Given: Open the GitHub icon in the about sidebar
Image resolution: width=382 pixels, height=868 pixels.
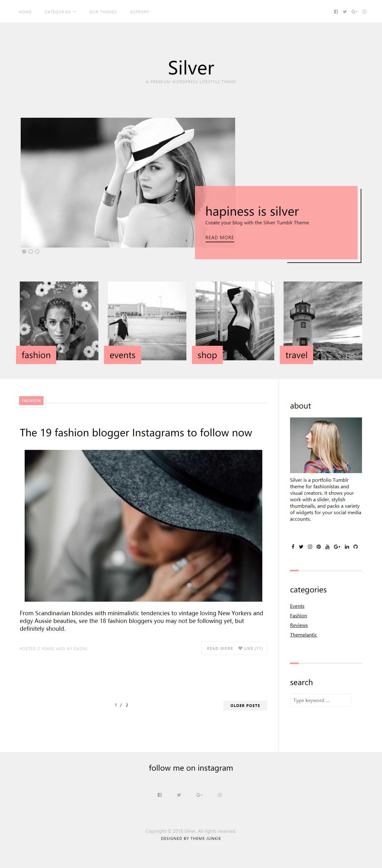Looking at the screenshot, I should [x=355, y=547].
